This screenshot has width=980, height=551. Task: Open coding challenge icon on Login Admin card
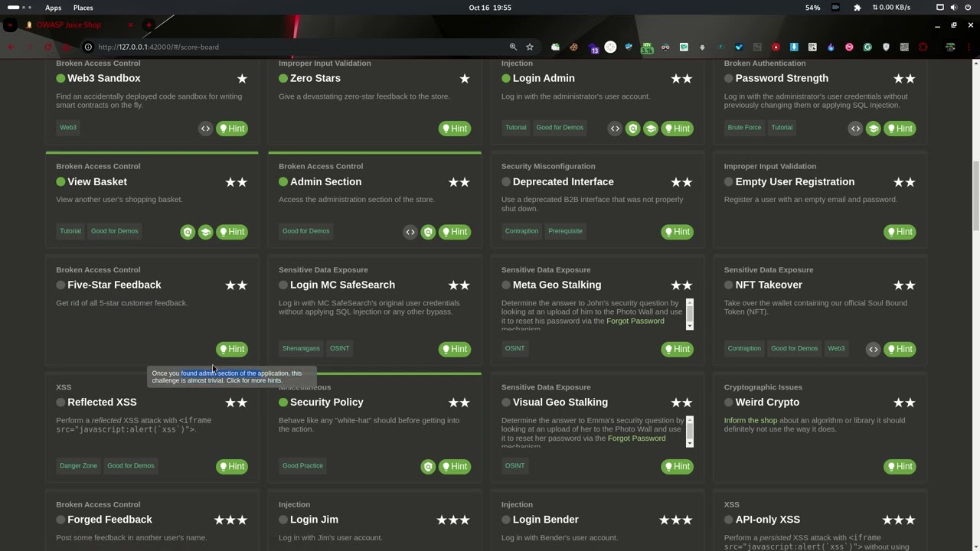615,129
